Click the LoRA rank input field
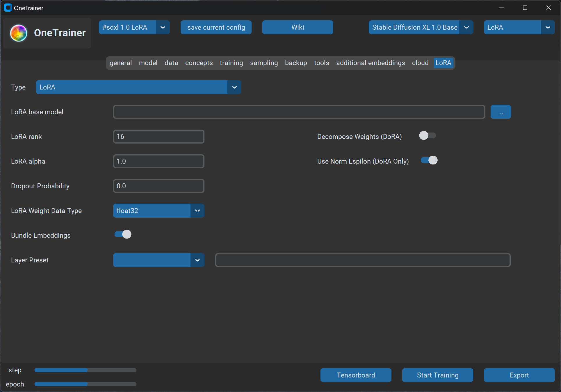 click(x=158, y=137)
